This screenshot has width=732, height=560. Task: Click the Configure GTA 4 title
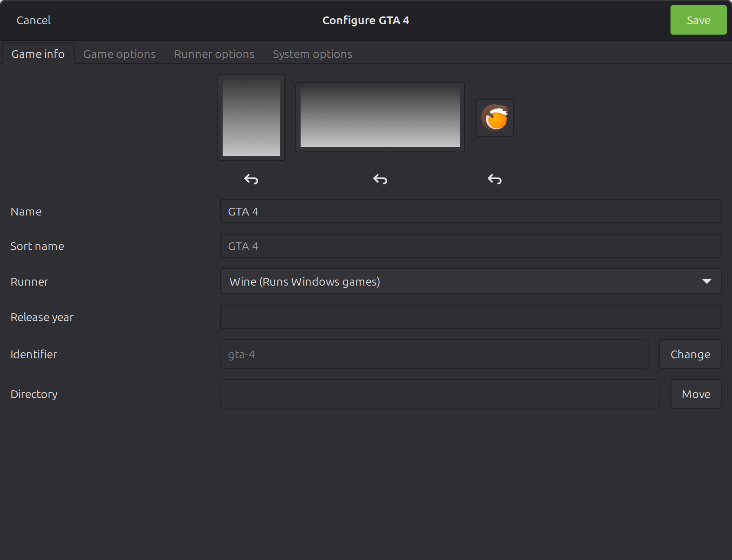366,20
